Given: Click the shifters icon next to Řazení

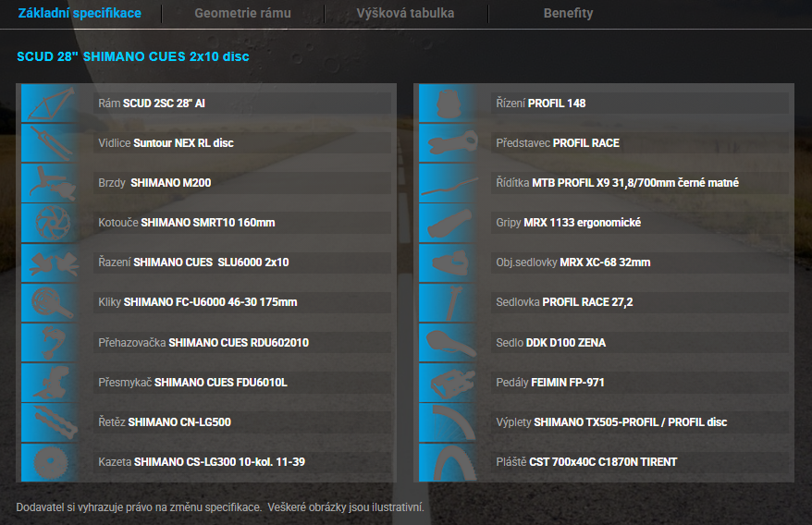Looking at the screenshot, I should pos(50,262).
